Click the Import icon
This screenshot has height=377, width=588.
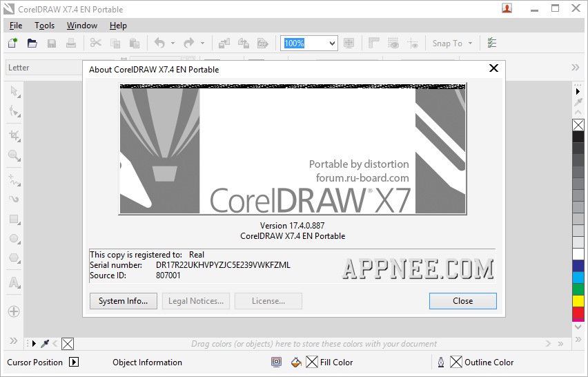coord(224,43)
